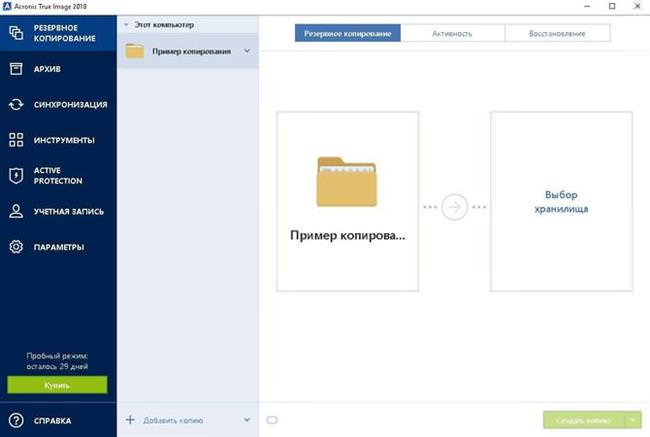This screenshot has width=650, height=437.
Task: Switch to the Активность tab
Action: (x=453, y=33)
